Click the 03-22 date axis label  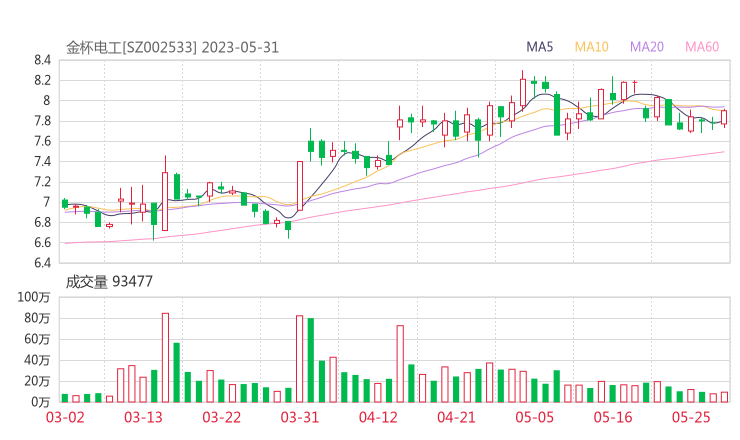pyautogui.click(x=221, y=417)
